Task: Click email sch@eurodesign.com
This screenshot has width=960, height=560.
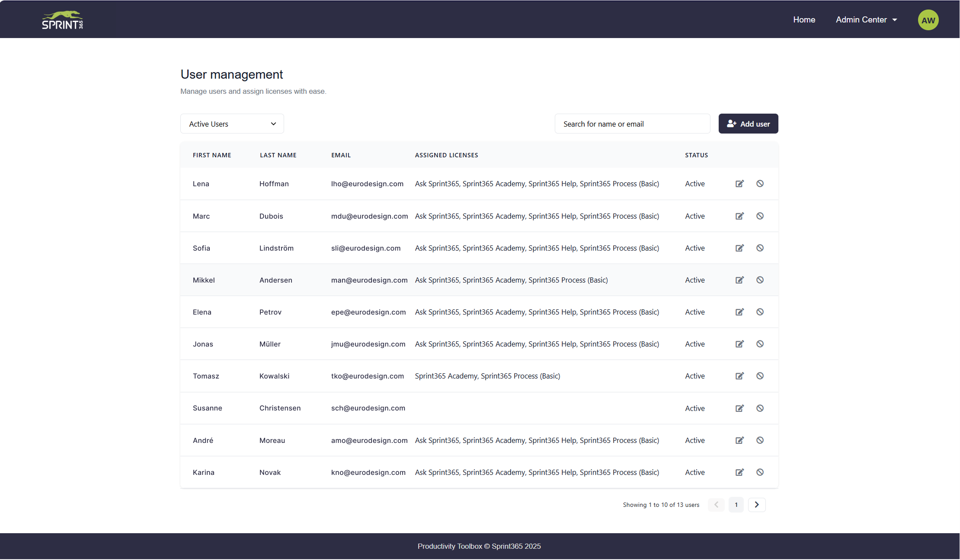Action: pyautogui.click(x=368, y=408)
